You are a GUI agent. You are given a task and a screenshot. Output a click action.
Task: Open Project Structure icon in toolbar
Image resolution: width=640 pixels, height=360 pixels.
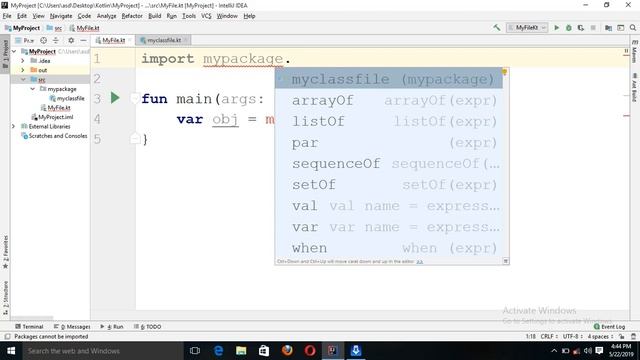pos(608,28)
